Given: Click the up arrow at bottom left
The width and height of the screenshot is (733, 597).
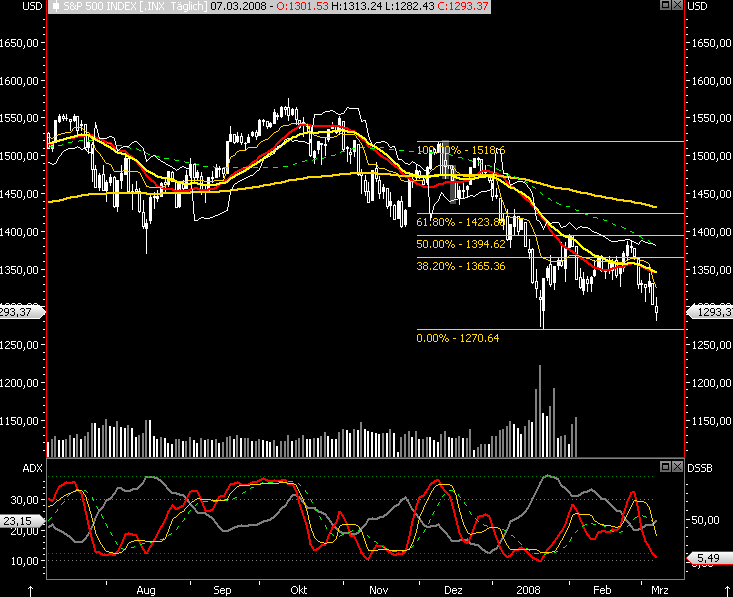Looking at the screenshot, I should (30, 591).
